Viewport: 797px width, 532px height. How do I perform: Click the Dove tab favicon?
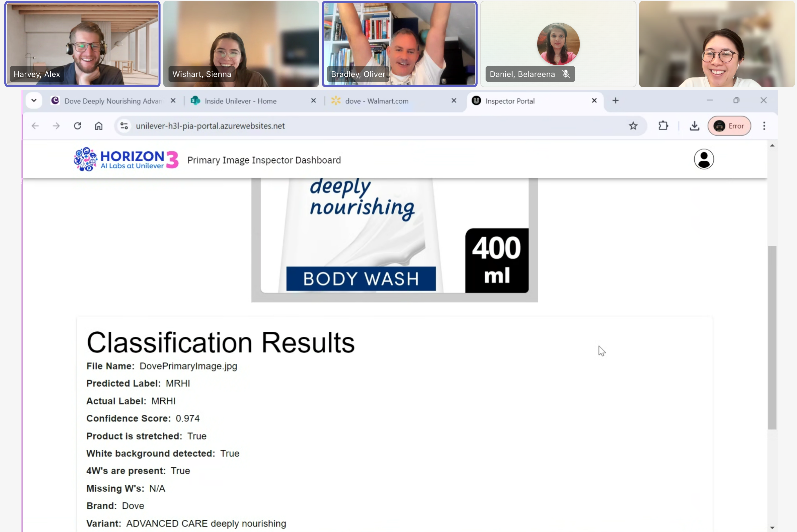[55, 100]
